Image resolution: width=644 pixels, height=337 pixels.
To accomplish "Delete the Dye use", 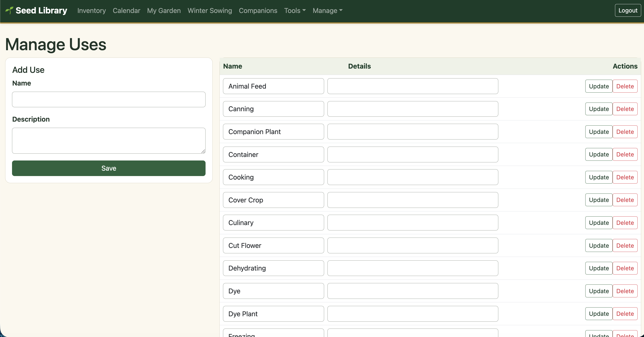I will pyautogui.click(x=625, y=291).
